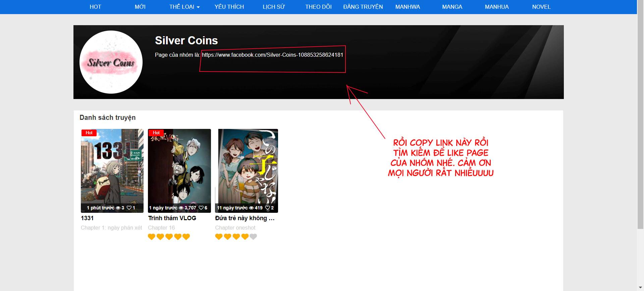Click the Silver Coins round avatar logo
Image resolution: width=644 pixels, height=291 pixels.
111,62
